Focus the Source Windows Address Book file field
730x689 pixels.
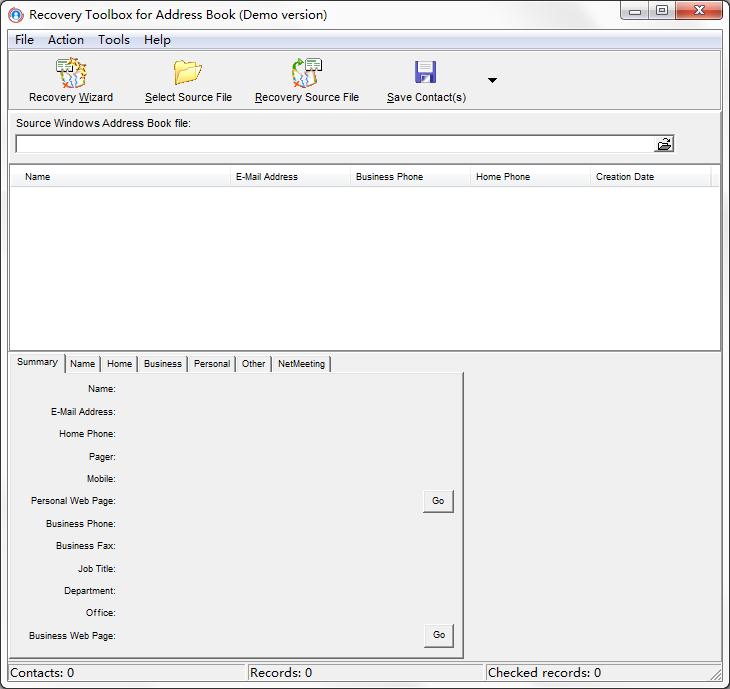pos(335,144)
